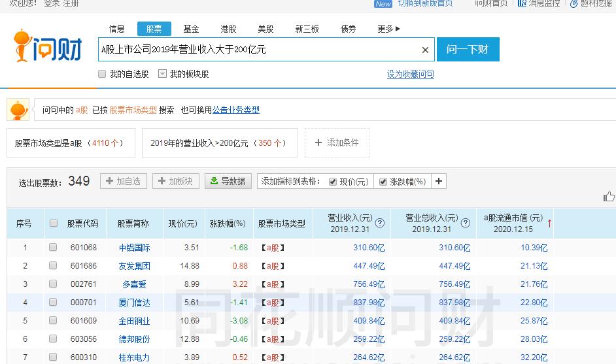Click condition box 股票市场类型是a股

click(x=71, y=143)
